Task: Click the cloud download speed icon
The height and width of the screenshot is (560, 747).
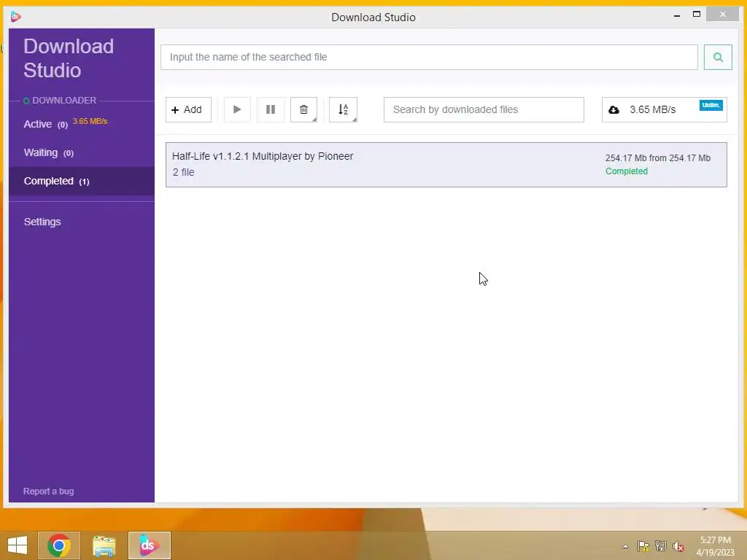Action: [614, 110]
